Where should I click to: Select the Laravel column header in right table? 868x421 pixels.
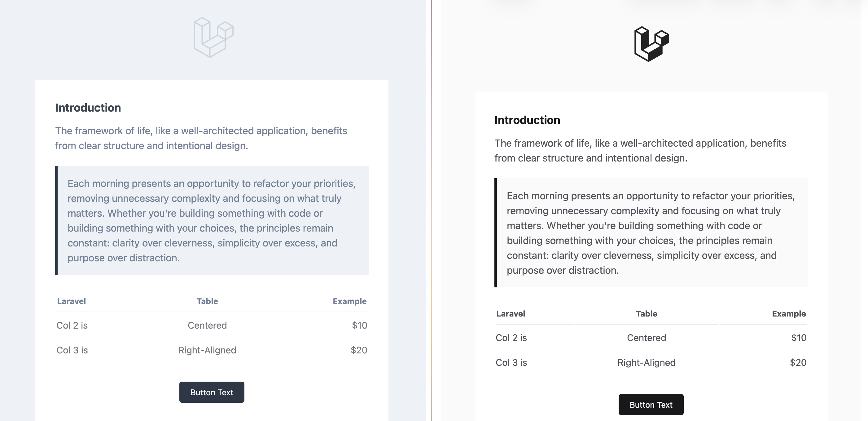pyautogui.click(x=511, y=314)
